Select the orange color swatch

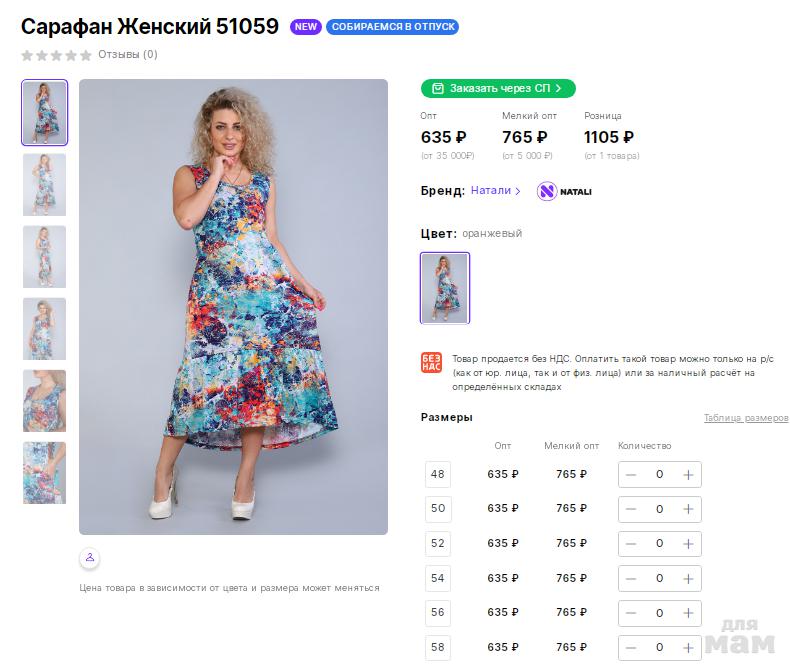coord(445,288)
